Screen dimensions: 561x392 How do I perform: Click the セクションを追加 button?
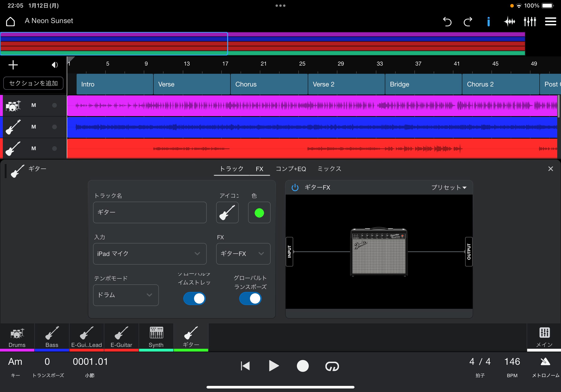click(x=33, y=83)
